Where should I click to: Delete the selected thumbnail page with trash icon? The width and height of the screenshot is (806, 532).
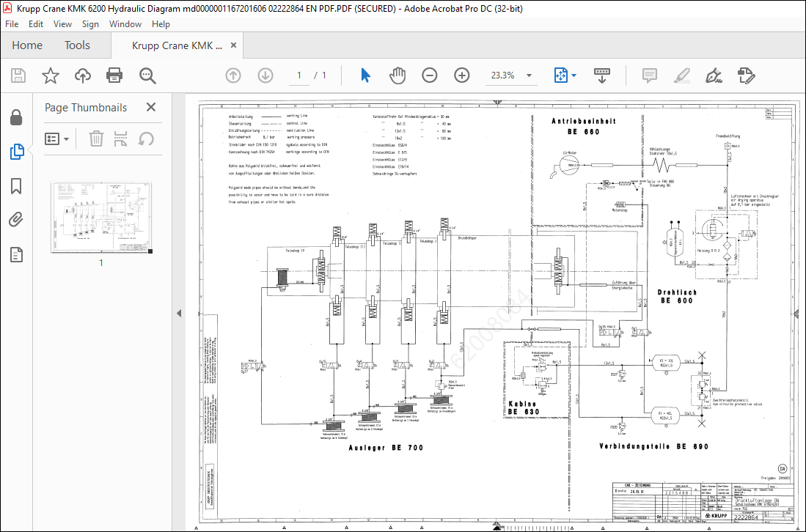coord(96,138)
